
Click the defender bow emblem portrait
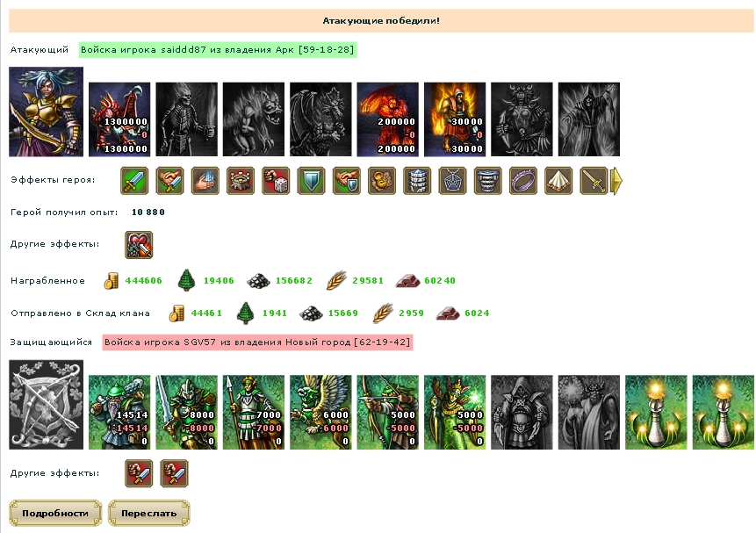[x=47, y=405]
